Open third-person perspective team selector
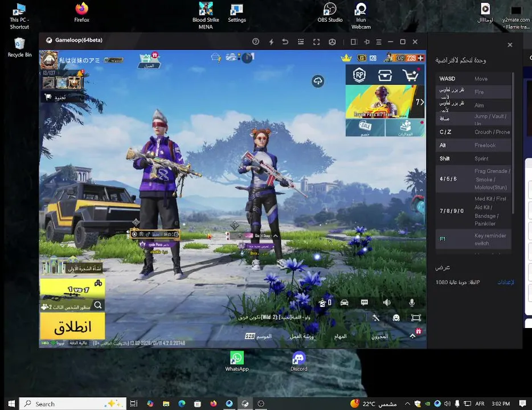Viewport: 532px width, 410px height. (x=66, y=307)
